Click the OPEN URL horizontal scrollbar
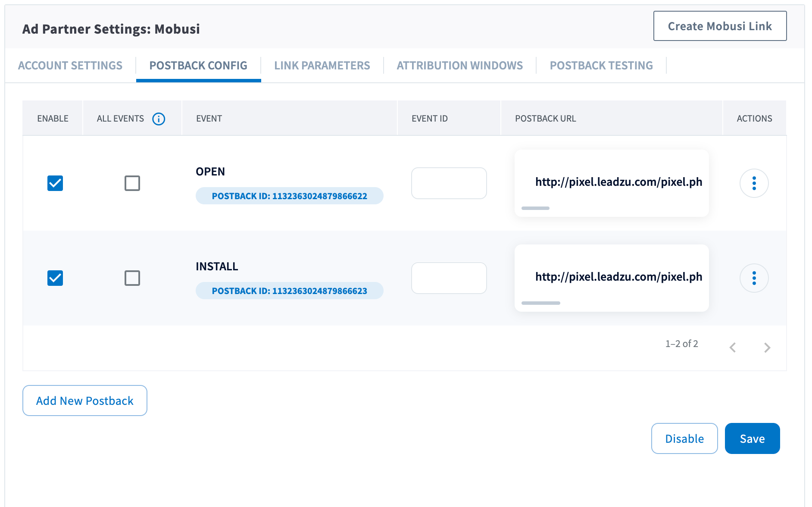The width and height of the screenshot is (812, 507). [535, 208]
